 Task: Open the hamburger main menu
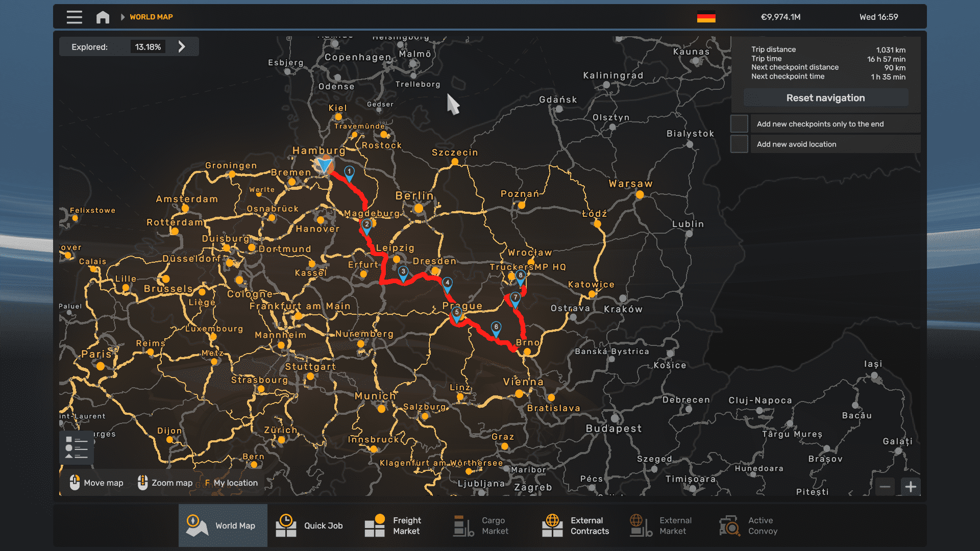click(75, 17)
